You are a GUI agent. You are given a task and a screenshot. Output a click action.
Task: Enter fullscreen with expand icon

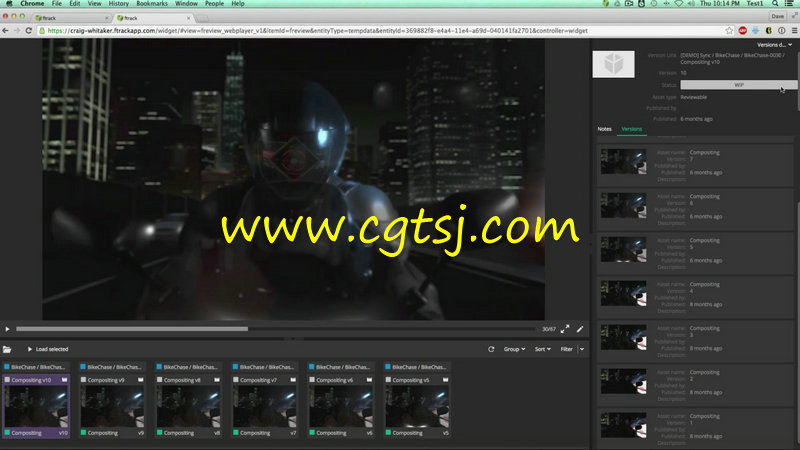tap(565, 329)
